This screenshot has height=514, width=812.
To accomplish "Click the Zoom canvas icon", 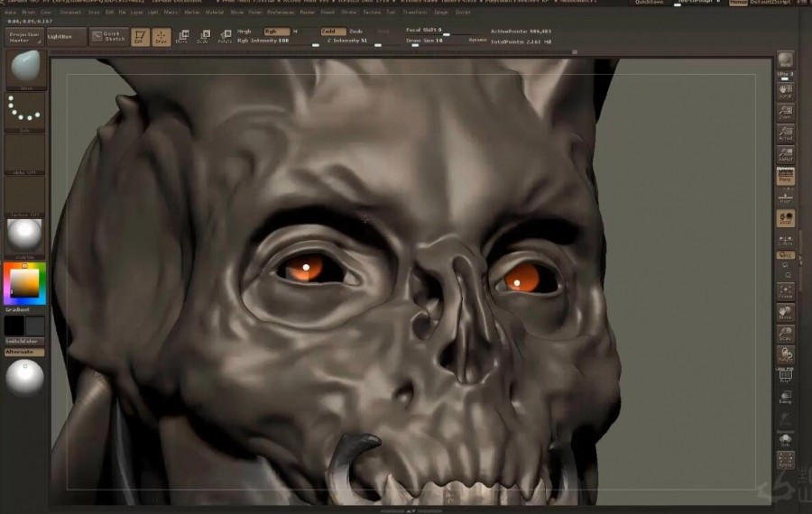I will pyautogui.click(x=786, y=113).
